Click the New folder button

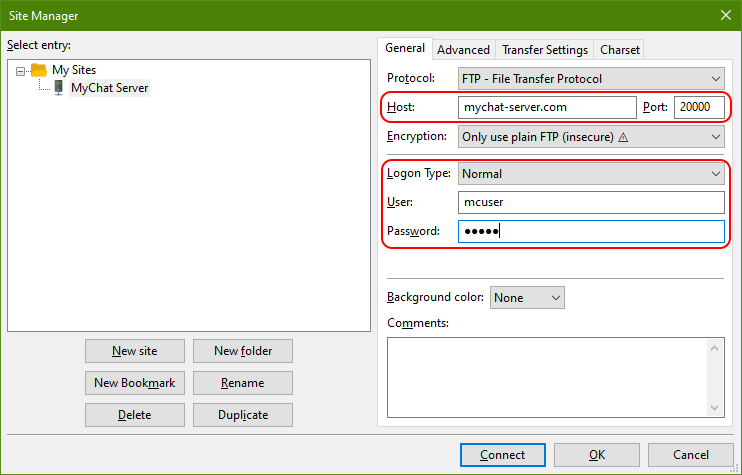(x=242, y=351)
